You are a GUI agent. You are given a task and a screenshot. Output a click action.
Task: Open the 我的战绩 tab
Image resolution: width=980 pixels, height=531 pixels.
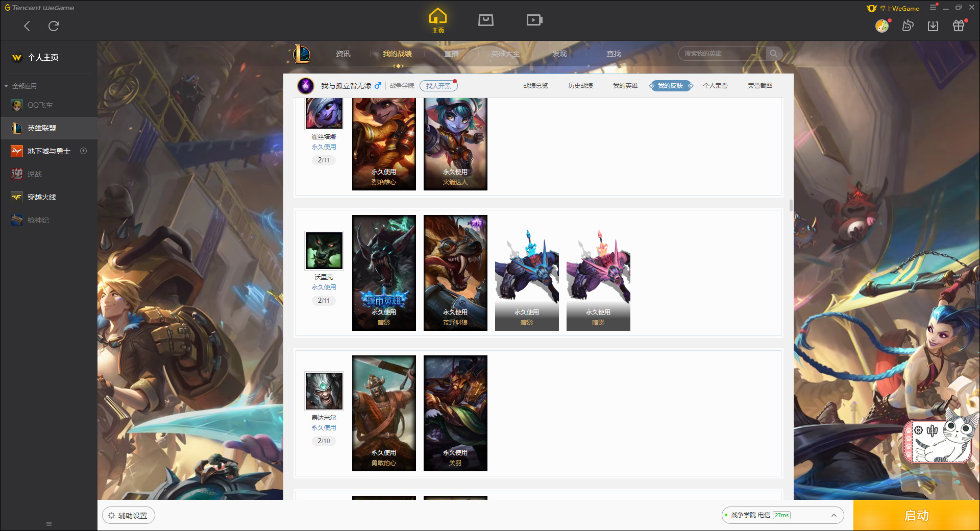point(397,54)
